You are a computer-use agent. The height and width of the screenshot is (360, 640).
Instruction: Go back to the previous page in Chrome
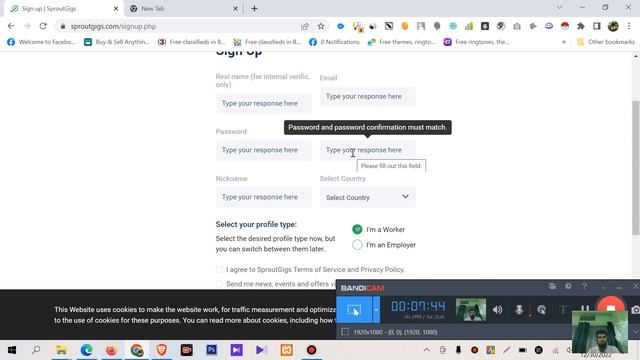(11, 26)
